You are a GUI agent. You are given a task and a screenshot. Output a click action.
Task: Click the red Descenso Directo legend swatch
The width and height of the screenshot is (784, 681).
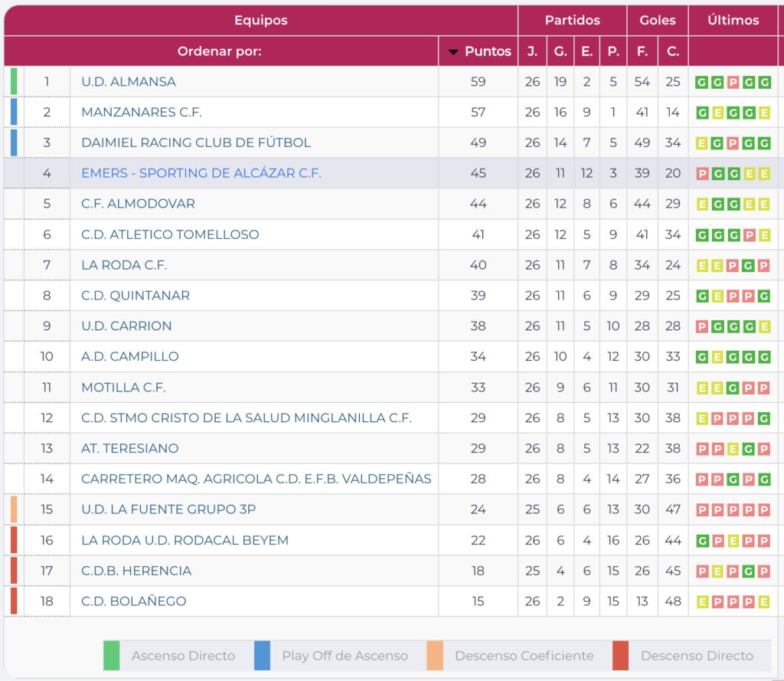pos(620,656)
